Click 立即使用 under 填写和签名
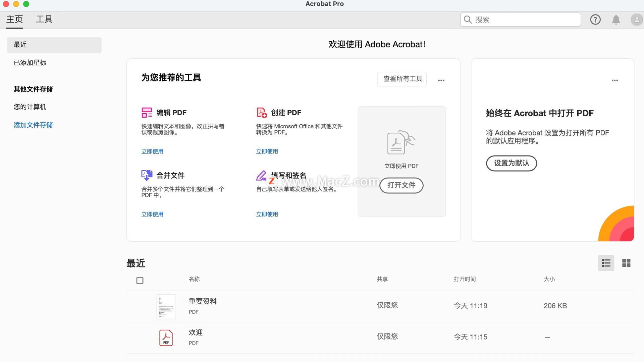 (267, 214)
